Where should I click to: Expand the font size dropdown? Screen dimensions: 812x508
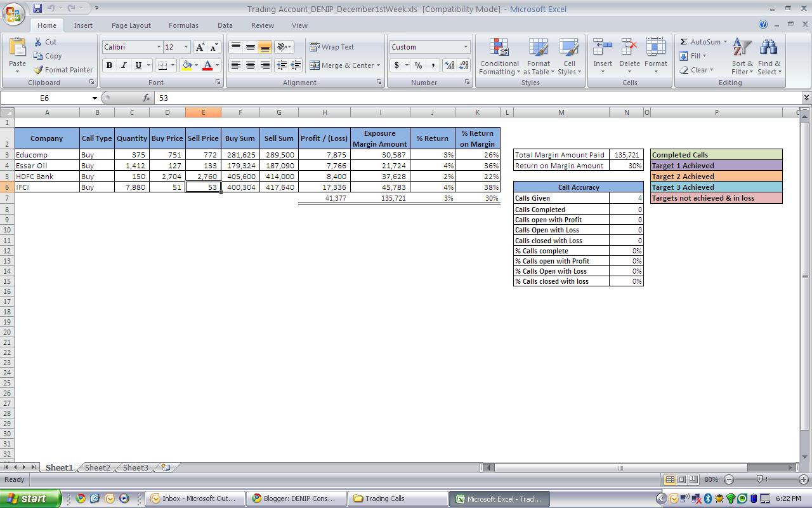[186, 47]
